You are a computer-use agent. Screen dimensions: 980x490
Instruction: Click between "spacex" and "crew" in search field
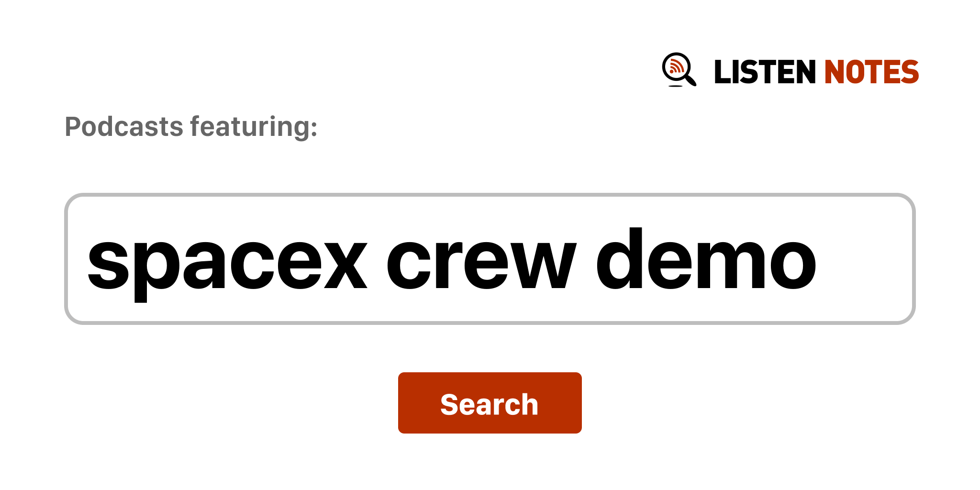377,261
